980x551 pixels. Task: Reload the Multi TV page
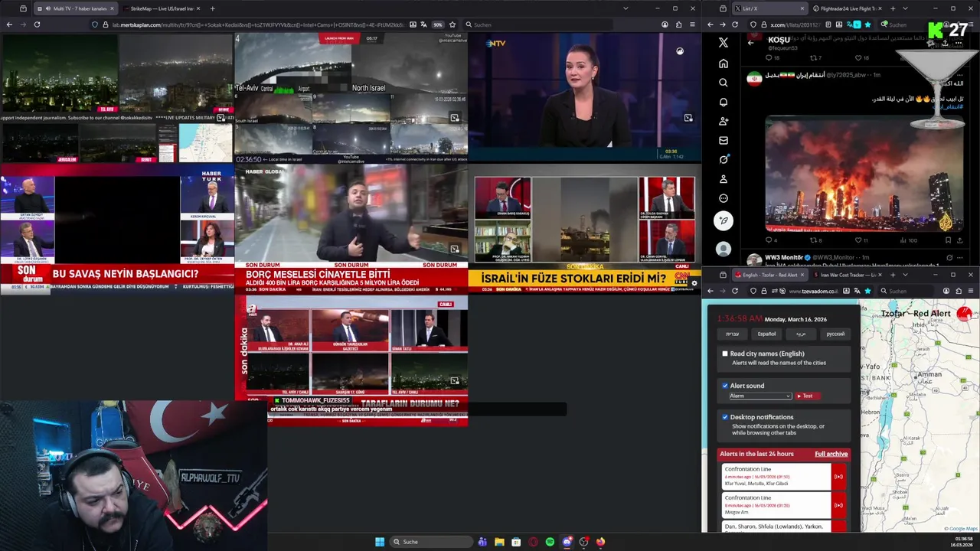pyautogui.click(x=37, y=24)
